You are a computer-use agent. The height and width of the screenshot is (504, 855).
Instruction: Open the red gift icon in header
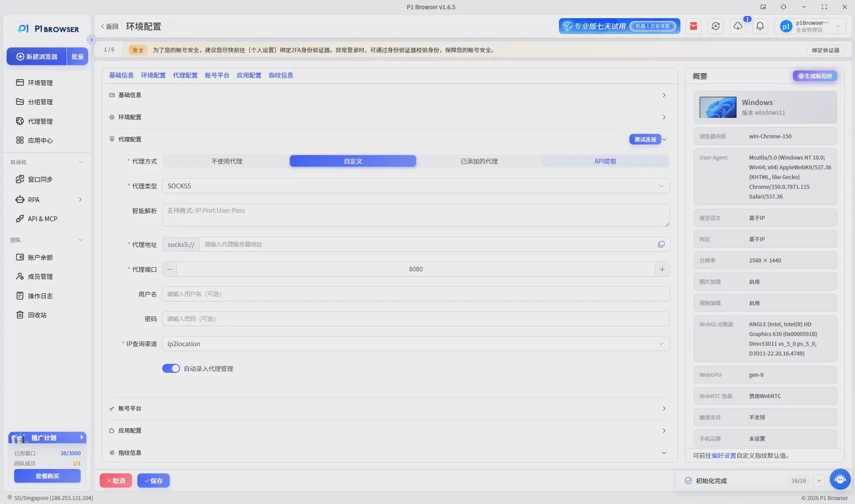[693, 26]
